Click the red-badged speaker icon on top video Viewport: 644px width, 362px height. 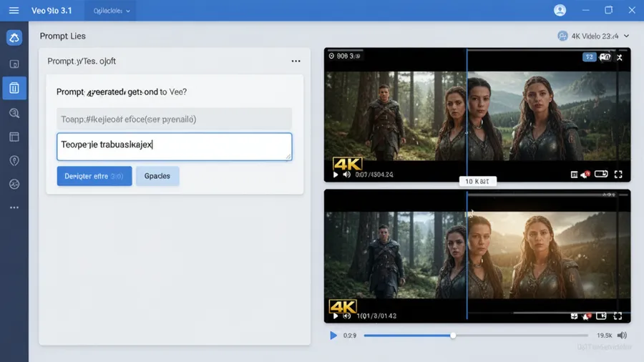[x=585, y=175]
